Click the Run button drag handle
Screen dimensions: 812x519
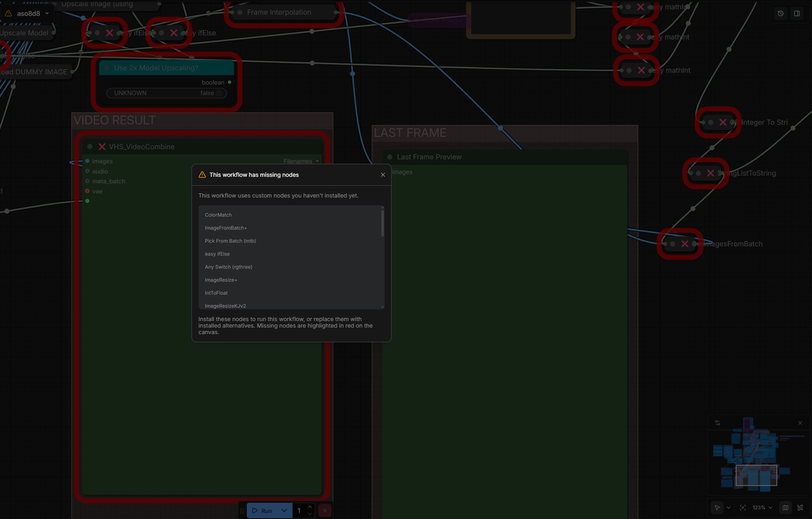[242, 510]
